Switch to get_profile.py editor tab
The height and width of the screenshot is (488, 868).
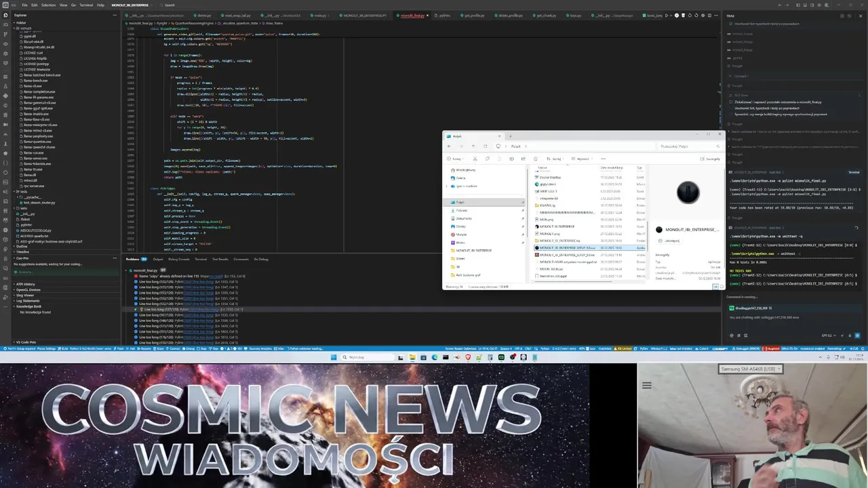475,15
